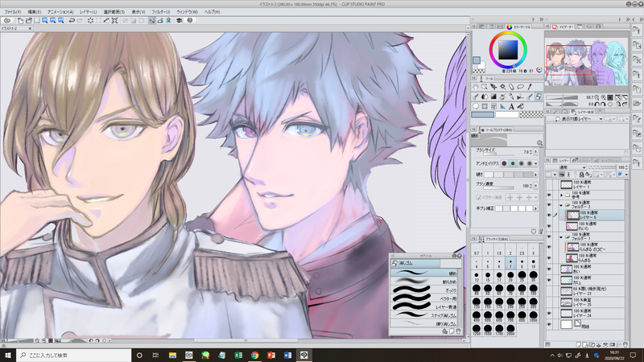Expand the 硬さ hardness options arrow
644x362 pixels.
tap(535, 175)
